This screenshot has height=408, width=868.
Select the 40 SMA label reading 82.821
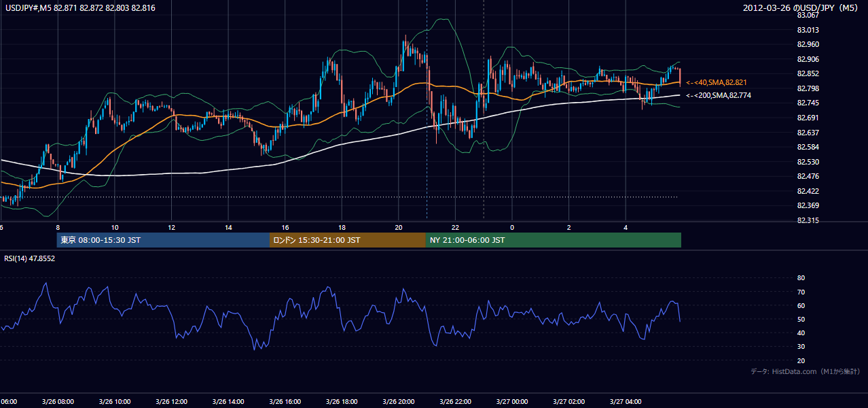coord(717,82)
